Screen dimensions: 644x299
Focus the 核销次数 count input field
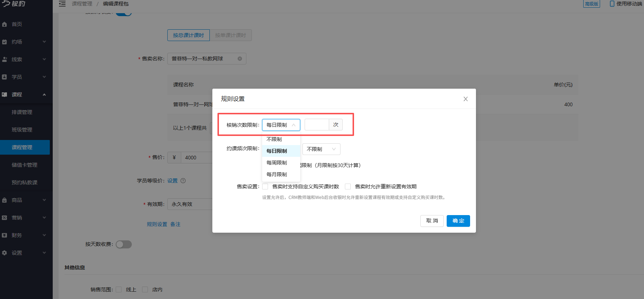(317, 125)
